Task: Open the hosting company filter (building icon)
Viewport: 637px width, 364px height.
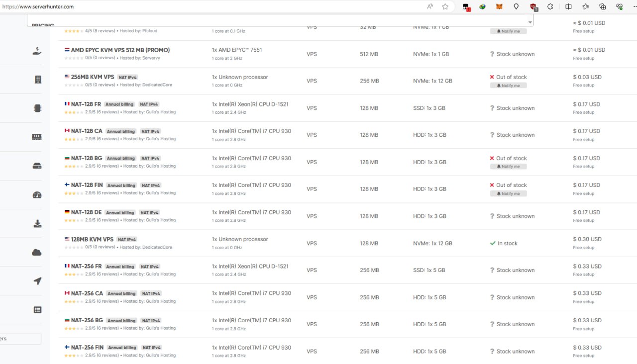Action: [38, 80]
